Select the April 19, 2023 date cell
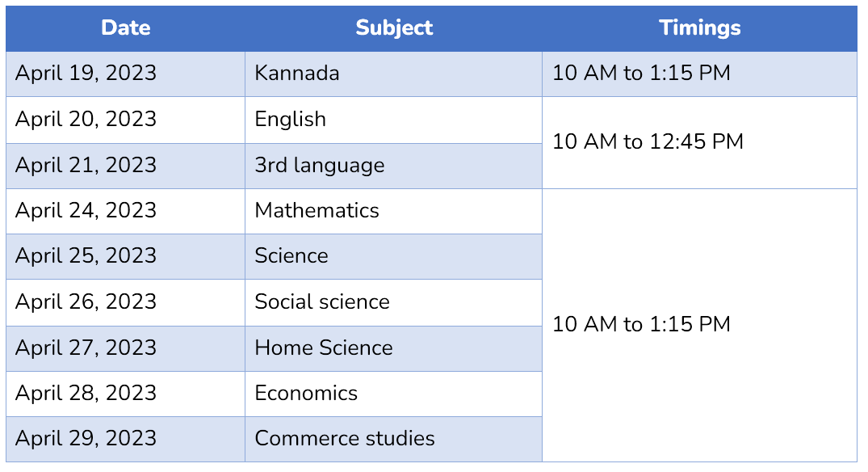Image resolution: width=868 pixels, height=472 pixels. [x=126, y=74]
